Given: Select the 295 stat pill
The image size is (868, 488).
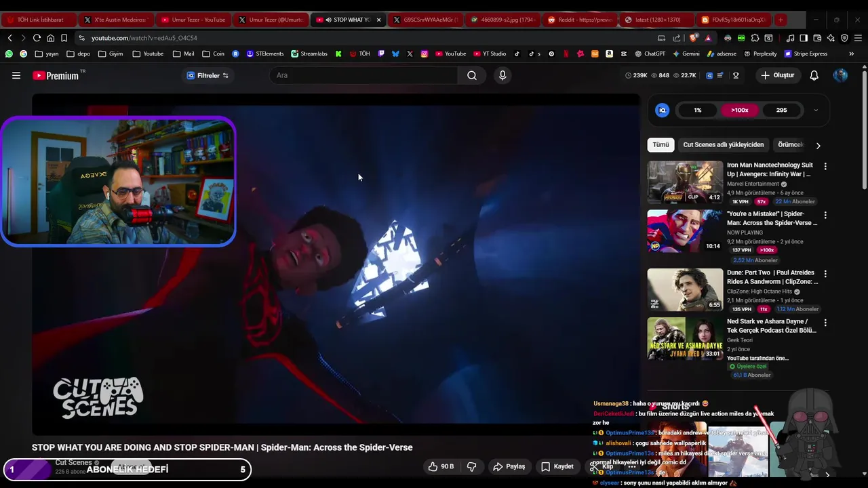Looking at the screenshot, I should (x=782, y=110).
